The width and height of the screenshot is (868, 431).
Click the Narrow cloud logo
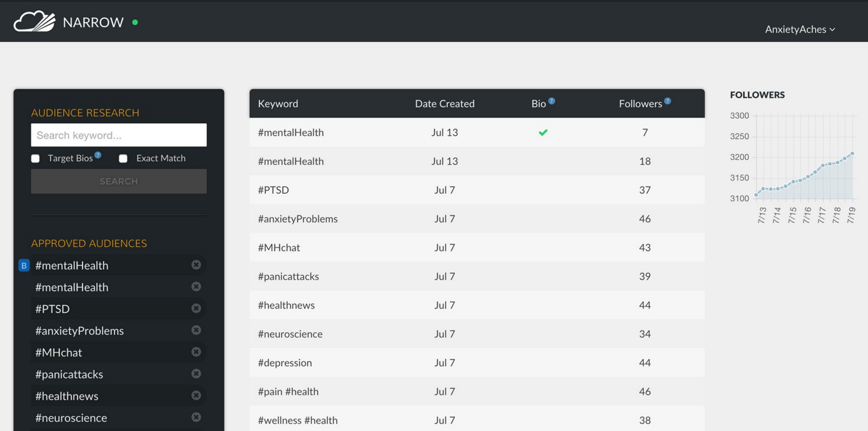[x=34, y=22]
